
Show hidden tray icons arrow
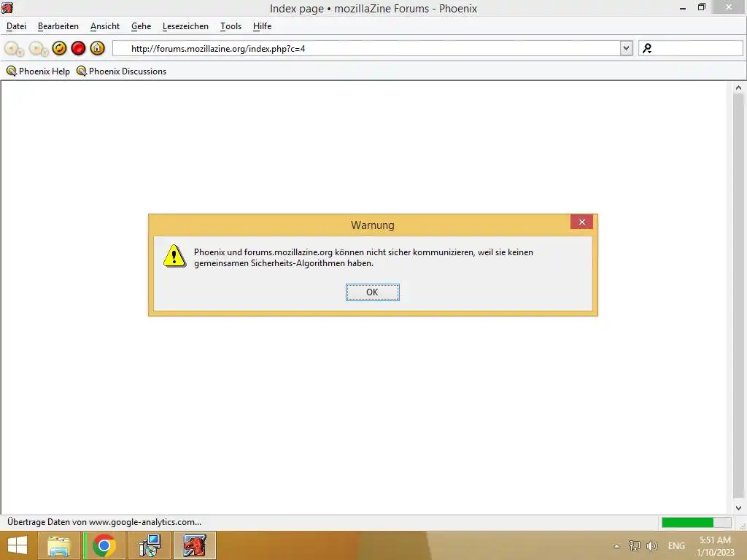point(617,546)
